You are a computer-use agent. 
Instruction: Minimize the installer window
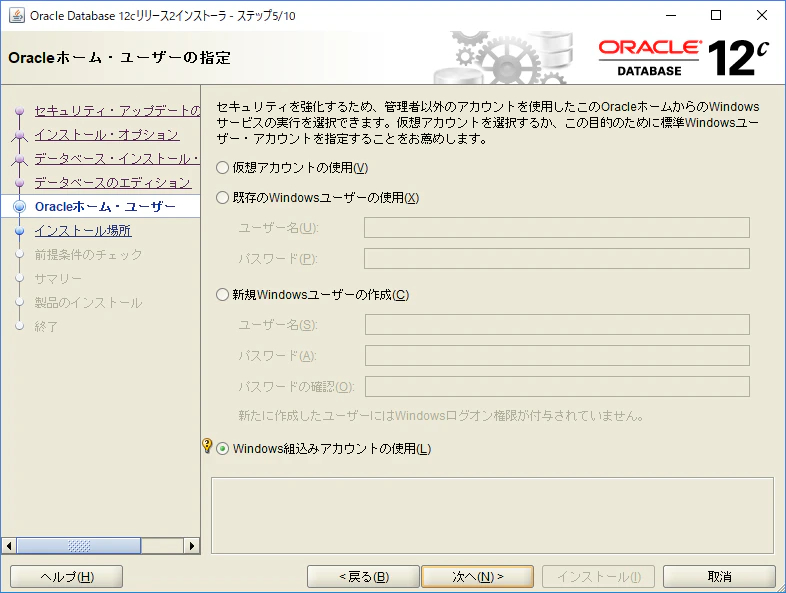click(671, 16)
